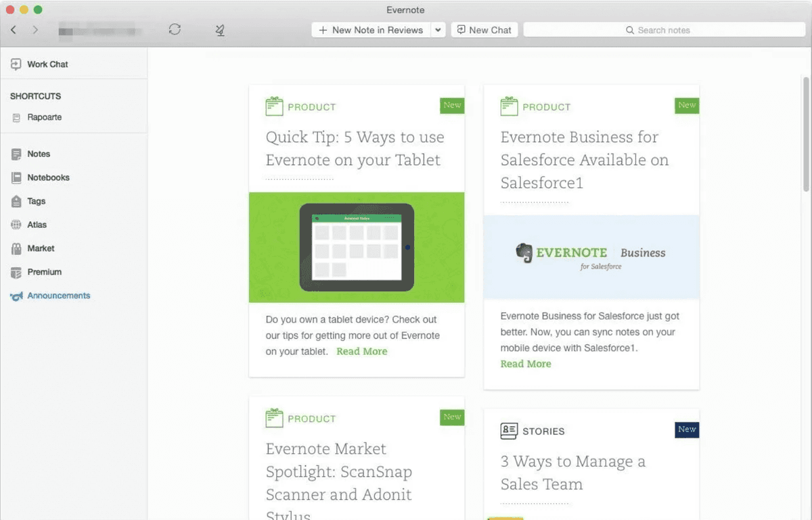This screenshot has height=520, width=812.
Task: Open the Notebooks section
Action: (48, 177)
